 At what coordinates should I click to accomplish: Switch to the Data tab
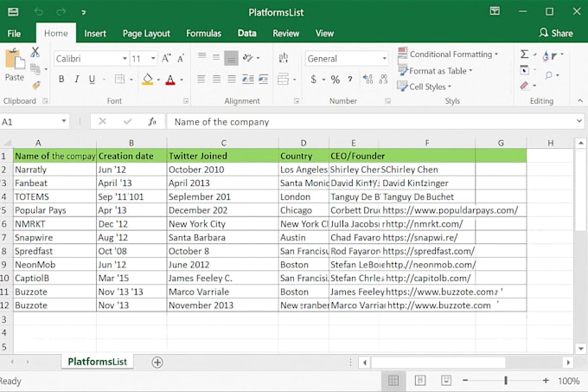246,34
